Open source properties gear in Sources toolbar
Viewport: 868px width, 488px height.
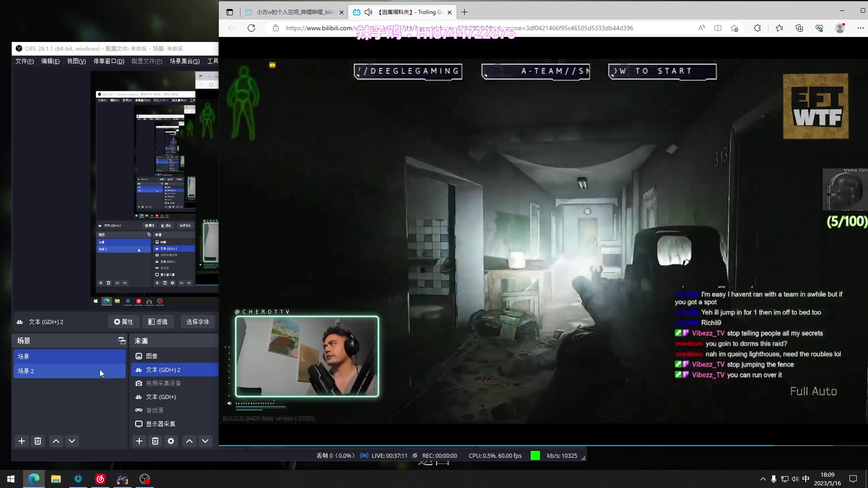coord(171,441)
